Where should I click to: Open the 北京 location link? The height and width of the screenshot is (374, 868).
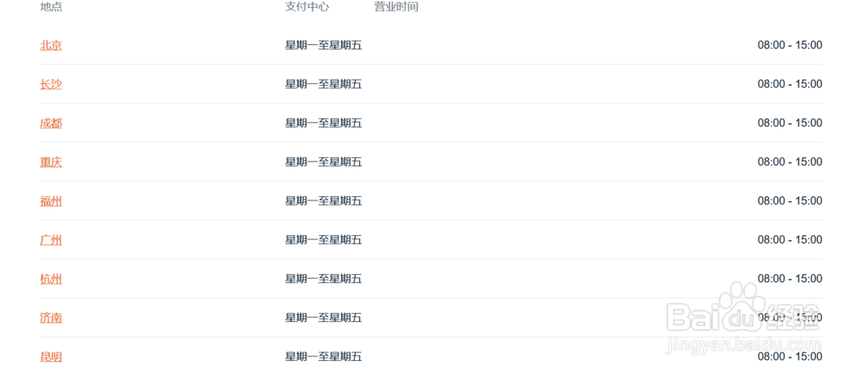tap(51, 45)
